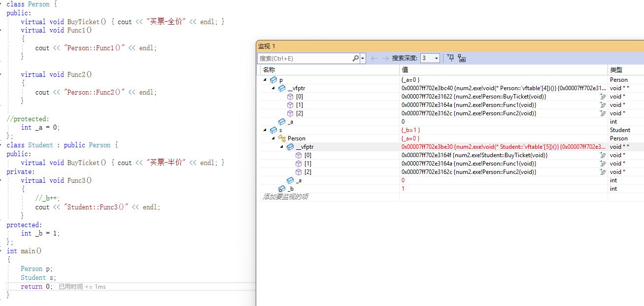
Task: Click the protected-field icon of _b
Action: [x=282, y=189]
